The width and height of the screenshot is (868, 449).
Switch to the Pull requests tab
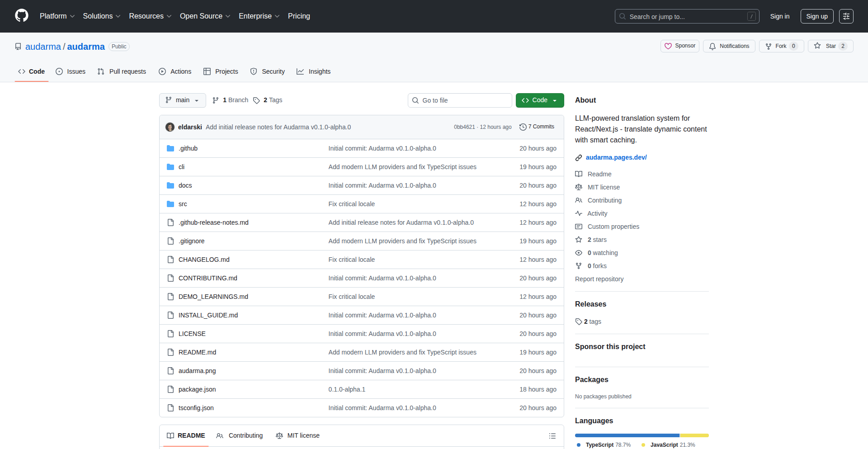(x=121, y=71)
